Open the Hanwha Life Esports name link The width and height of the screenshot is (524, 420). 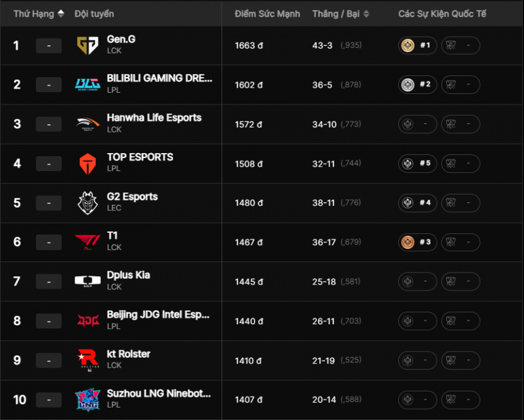pos(154,118)
